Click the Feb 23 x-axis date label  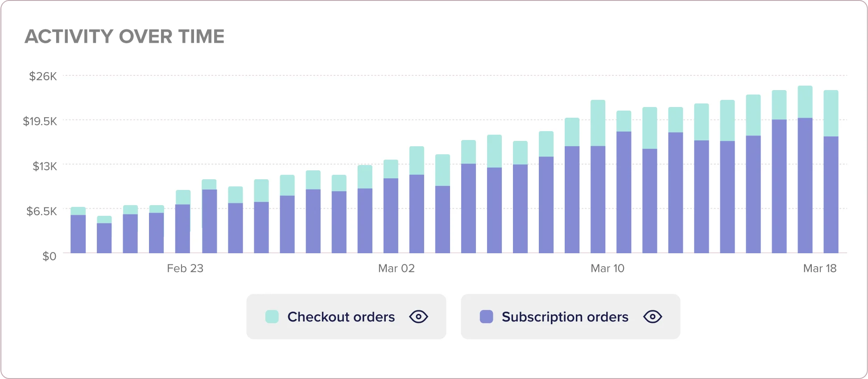(185, 268)
